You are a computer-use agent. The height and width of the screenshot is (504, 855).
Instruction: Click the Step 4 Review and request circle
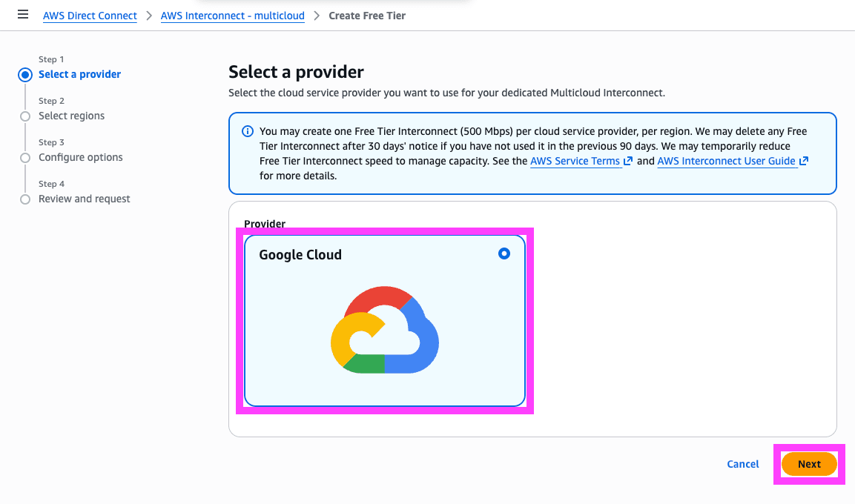pyautogui.click(x=25, y=199)
